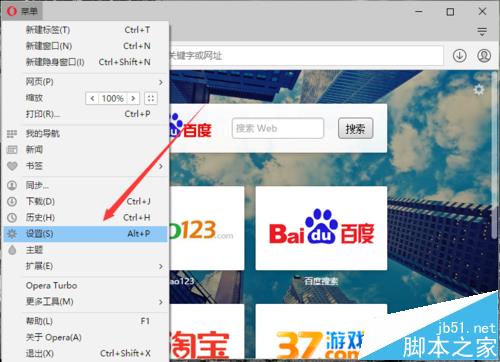Viewport: 500px width, 362px height.
Task: Expand the Page (P) submenu
Action: (86, 82)
